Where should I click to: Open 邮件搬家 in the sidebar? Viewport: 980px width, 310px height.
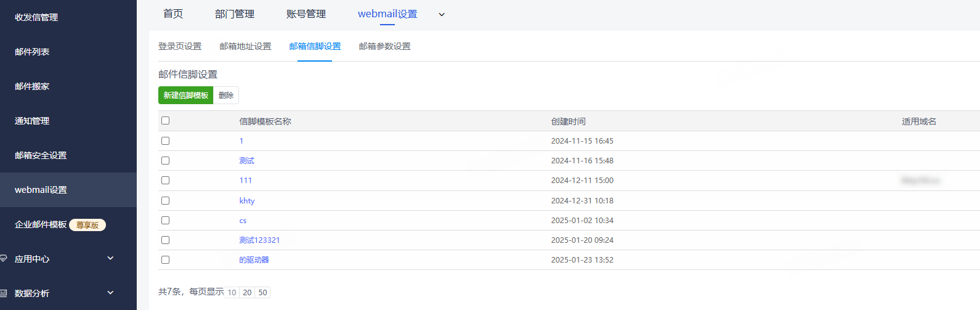32,86
